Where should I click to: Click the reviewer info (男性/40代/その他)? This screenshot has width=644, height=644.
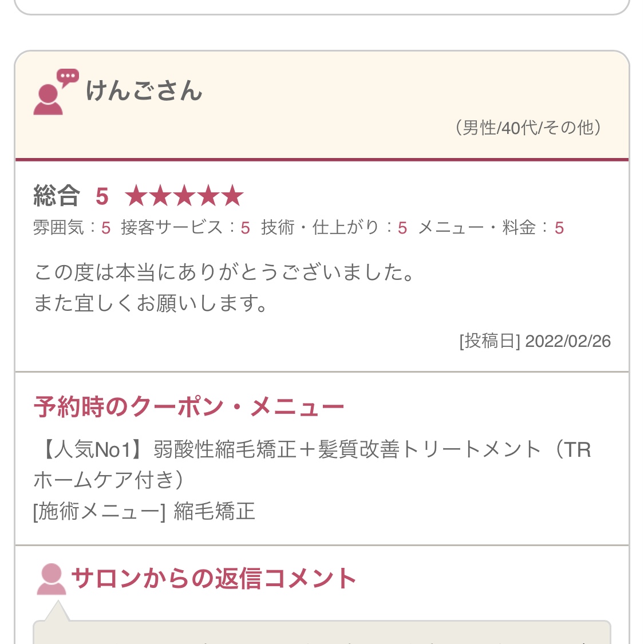click(x=528, y=128)
